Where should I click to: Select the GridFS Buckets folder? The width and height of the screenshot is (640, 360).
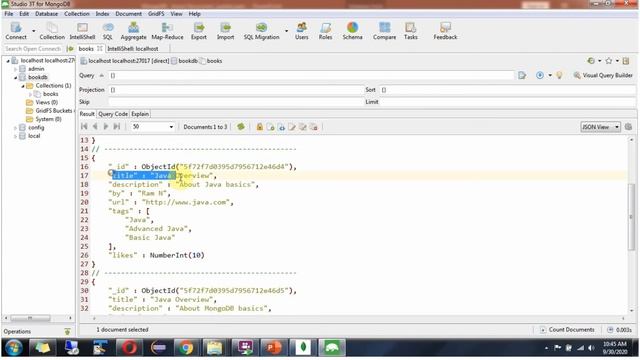[x=49, y=111]
